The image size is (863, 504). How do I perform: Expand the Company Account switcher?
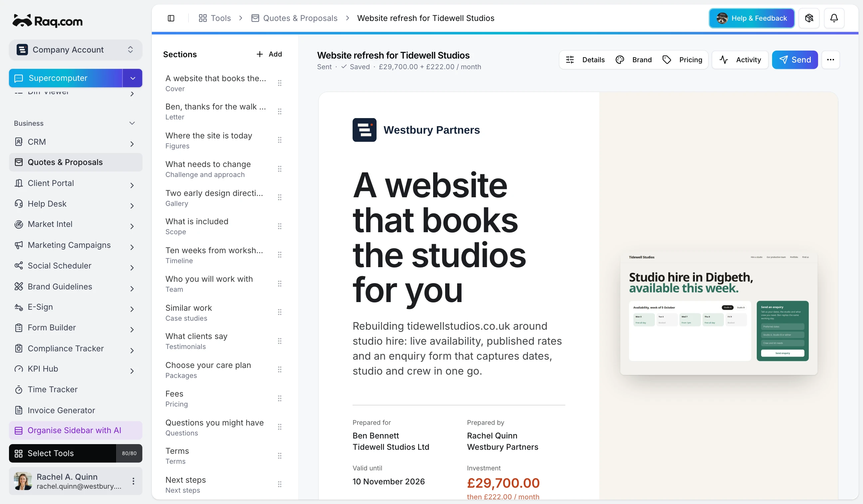(x=75, y=50)
